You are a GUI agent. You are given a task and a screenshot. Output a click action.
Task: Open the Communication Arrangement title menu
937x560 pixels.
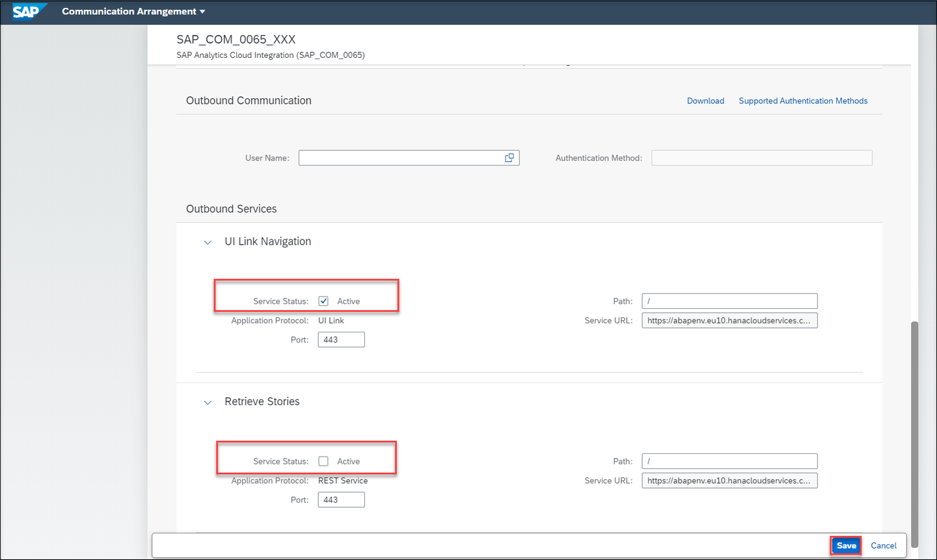(x=133, y=12)
